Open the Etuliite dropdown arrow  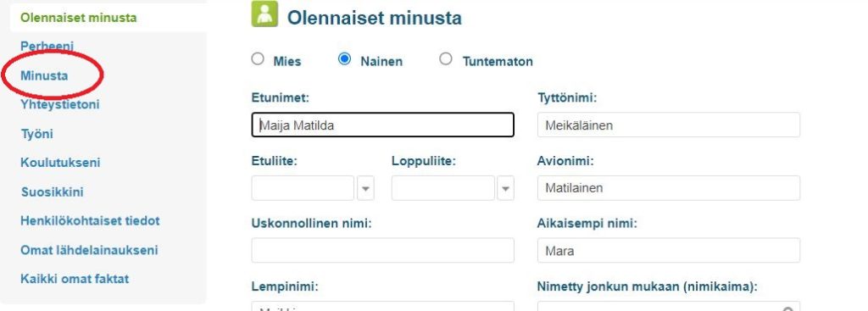pos(365,188)
